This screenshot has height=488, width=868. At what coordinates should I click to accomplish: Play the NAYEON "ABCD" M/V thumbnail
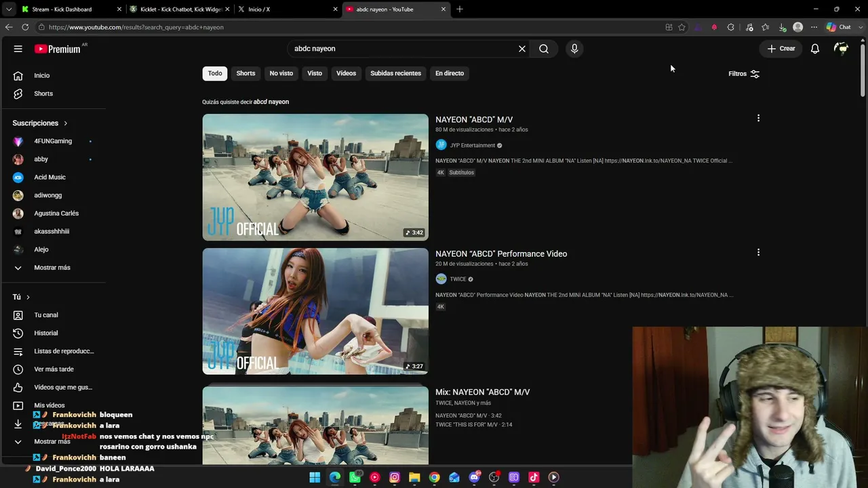coord(315,177)
